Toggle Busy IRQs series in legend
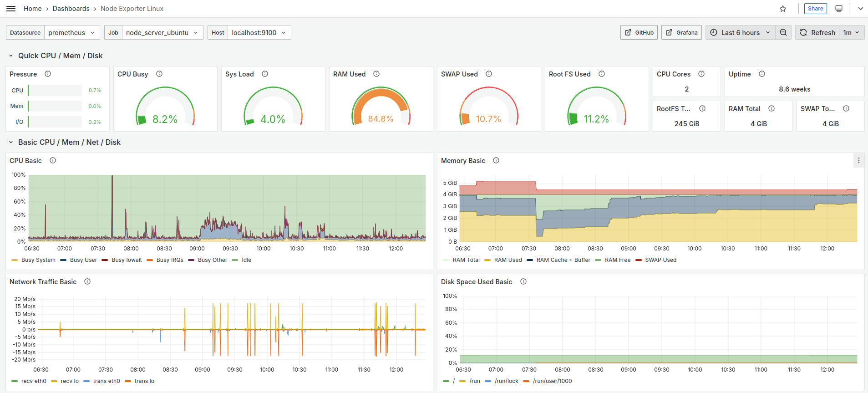The width and height of the screenshot is (868, 393). (x=170, y=260)
